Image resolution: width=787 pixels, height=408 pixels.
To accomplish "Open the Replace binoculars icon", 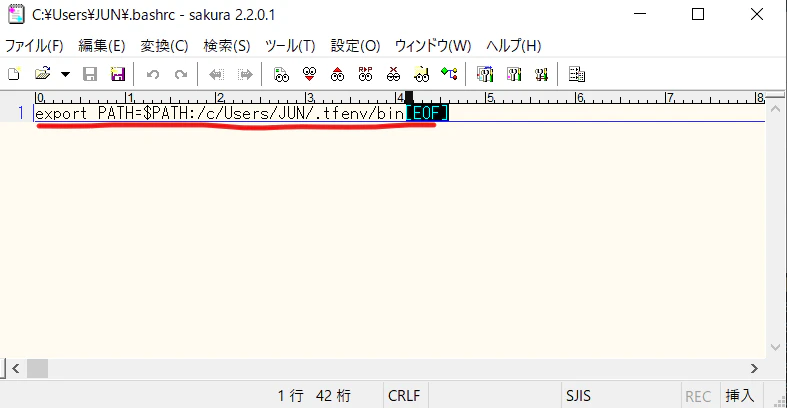I will point(365,74).
